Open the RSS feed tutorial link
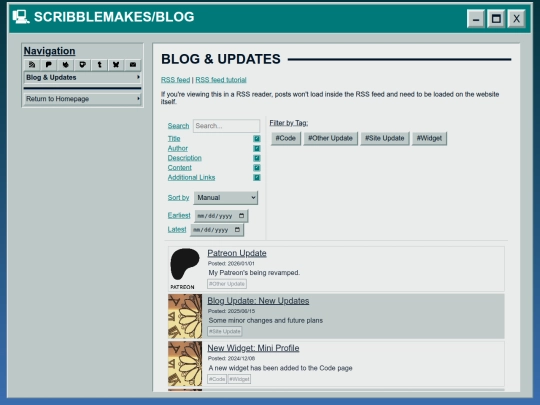 221,80
